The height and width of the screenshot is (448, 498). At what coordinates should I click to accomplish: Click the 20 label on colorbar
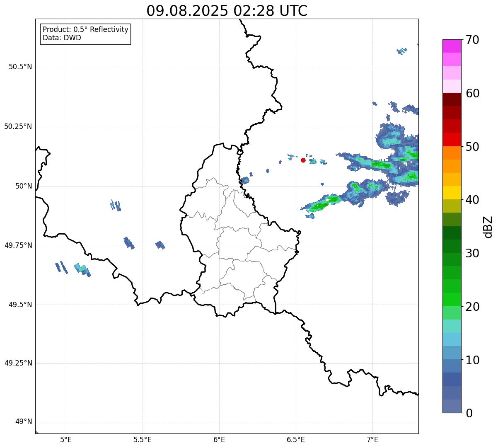click(473, 307)
